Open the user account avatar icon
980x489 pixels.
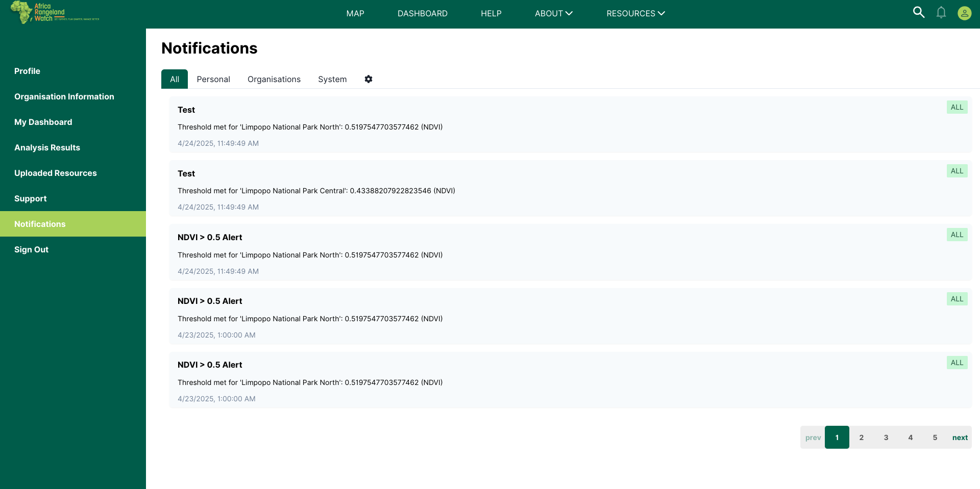click(964, 13)
